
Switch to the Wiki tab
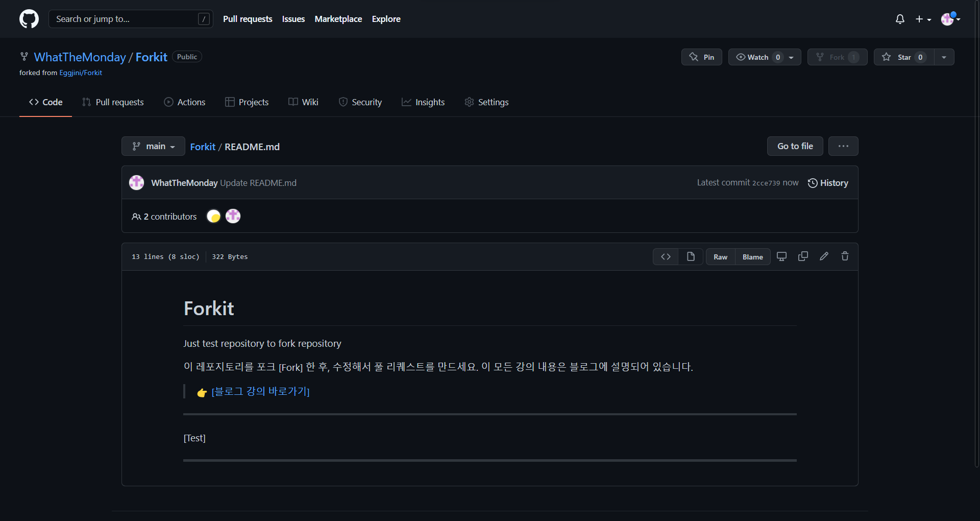click(x=304, y=102)
